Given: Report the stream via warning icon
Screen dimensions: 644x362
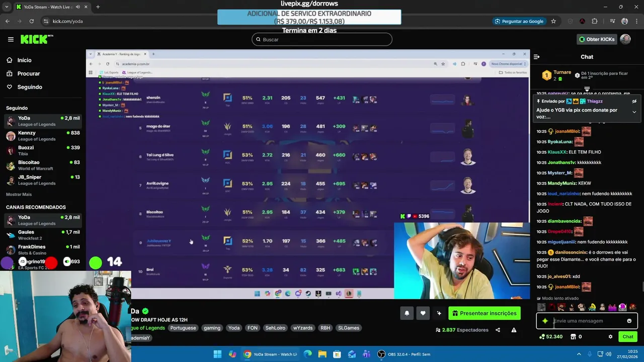Looking at the screenshot, I should (514, 330).
